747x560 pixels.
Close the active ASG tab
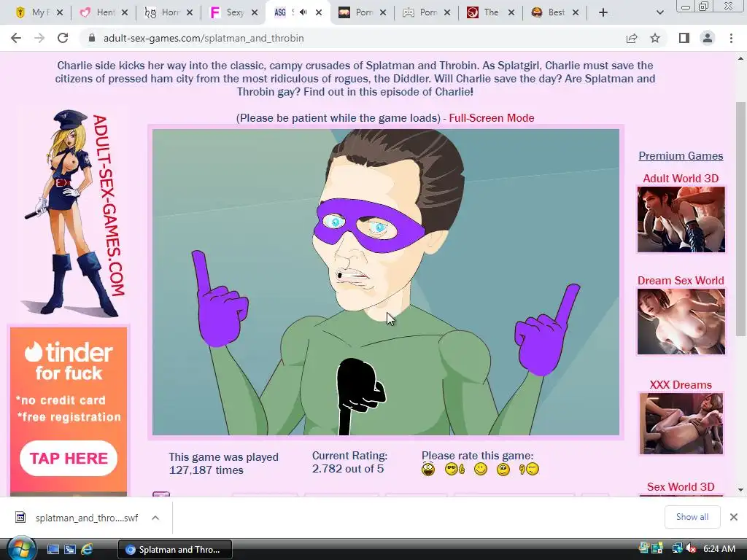(x=319, y=12)
